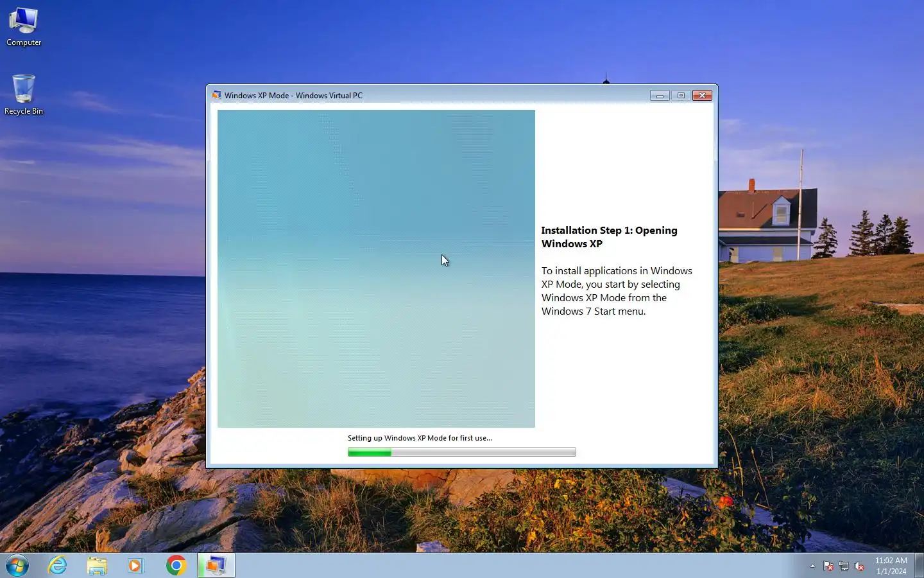The image size is (924, 578).
Task: Open Google Chrome from the taskbar
Action: pos(176,565)
